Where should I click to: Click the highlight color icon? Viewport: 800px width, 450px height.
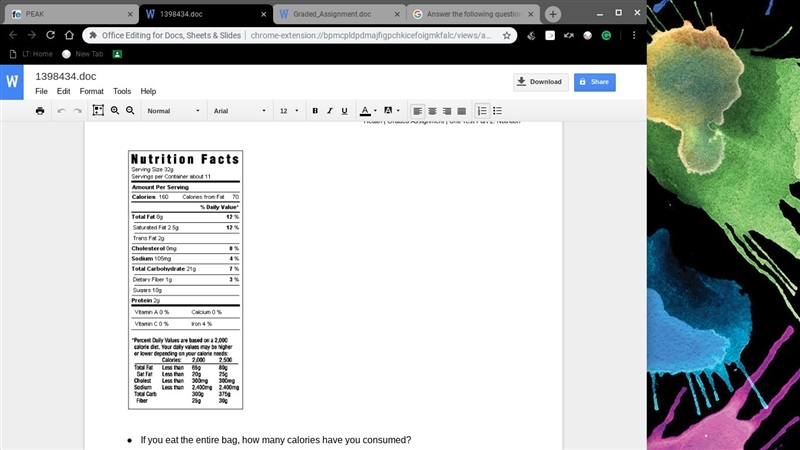pyautogui.click(x=388, y=110)
